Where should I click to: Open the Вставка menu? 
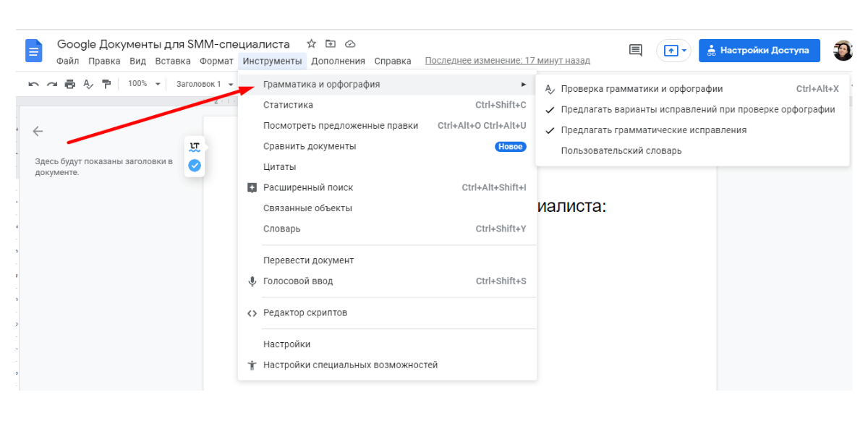(173, 61)
